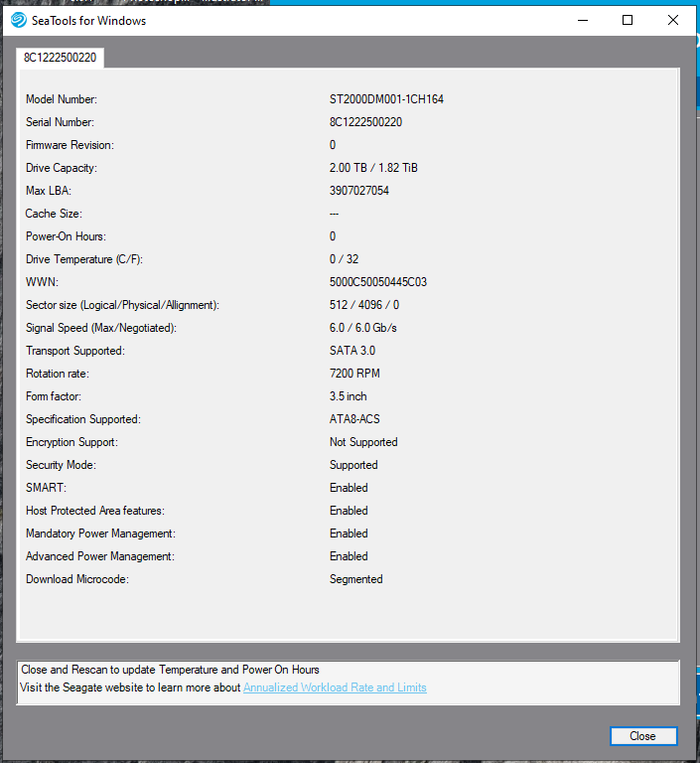Click the Supported value for Security Mode

(x=353, y=465)
